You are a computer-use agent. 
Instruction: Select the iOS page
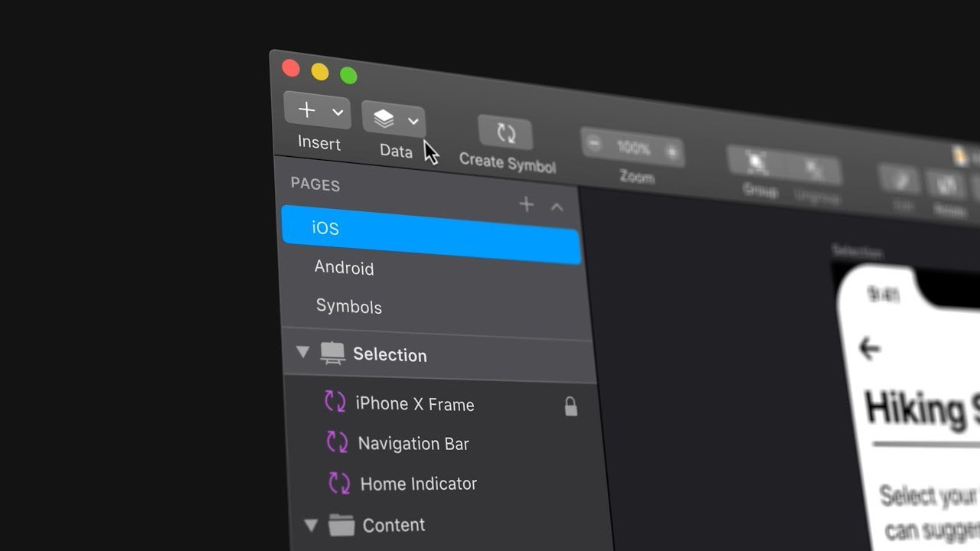pos(431,235)
